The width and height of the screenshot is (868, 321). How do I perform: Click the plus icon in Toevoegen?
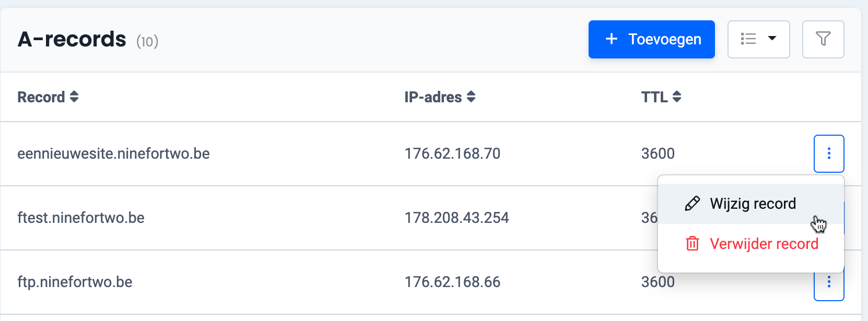tap(612, 39)
